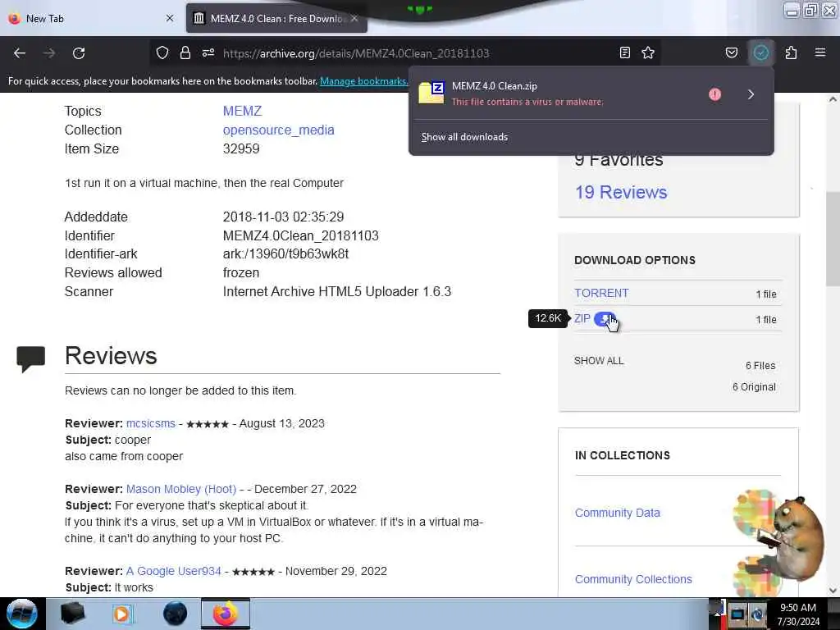Open tracking protection shield info

pyautogui.click(x=162, y=53)
